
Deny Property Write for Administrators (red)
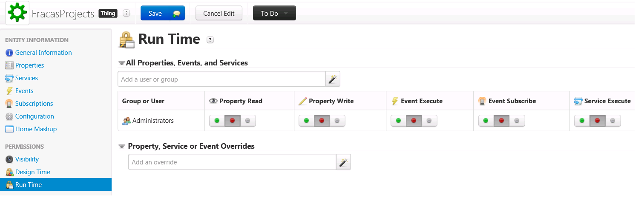tap(322, 121)
